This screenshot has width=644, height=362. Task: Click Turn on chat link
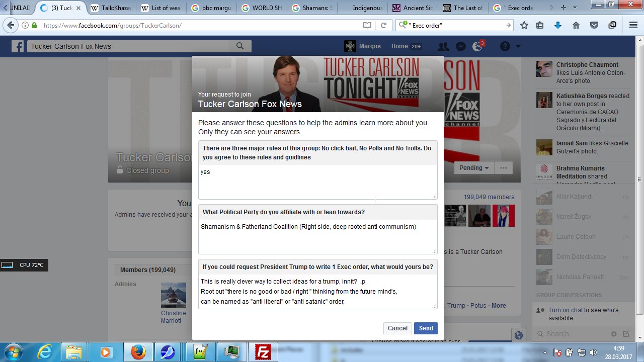566,310
